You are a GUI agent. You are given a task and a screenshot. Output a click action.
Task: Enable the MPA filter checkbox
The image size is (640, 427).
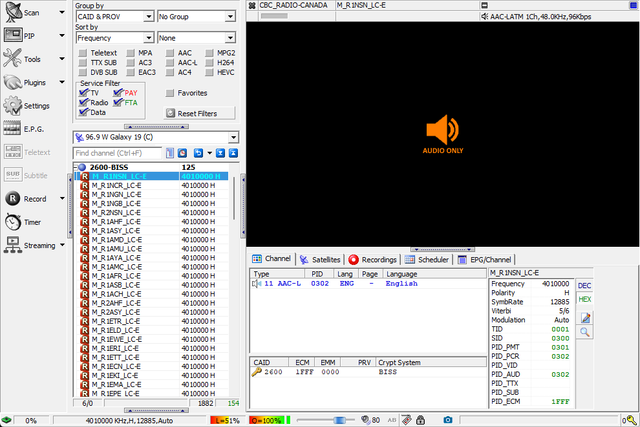click(131, 53)
